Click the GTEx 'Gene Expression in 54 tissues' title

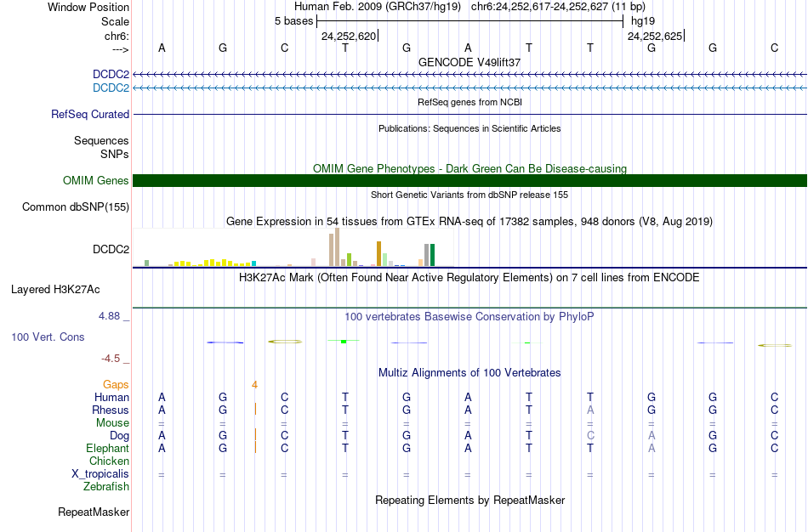(x=469, y=222)
